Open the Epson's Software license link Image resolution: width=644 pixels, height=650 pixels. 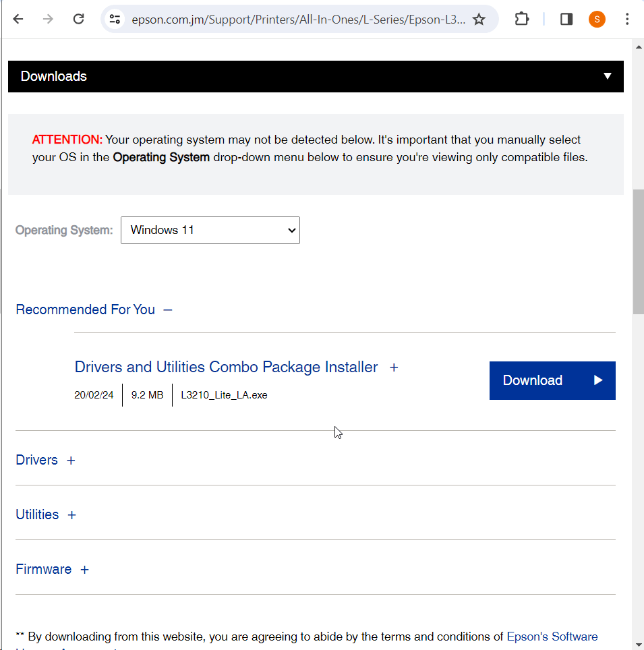552,637
